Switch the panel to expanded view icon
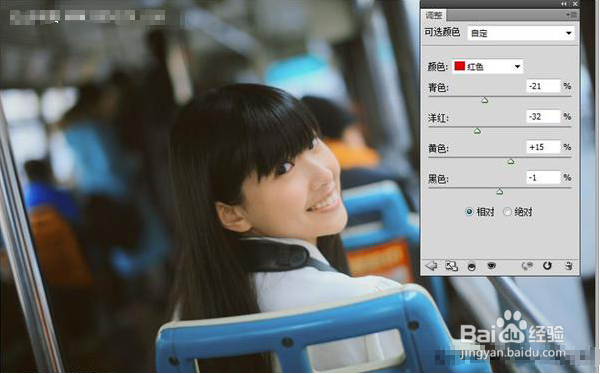 click(452, 266)
